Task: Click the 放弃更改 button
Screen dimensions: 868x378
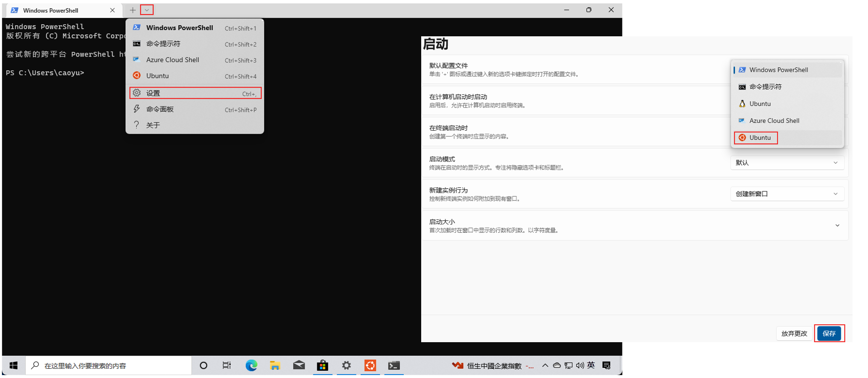Action: coord(794,333)
